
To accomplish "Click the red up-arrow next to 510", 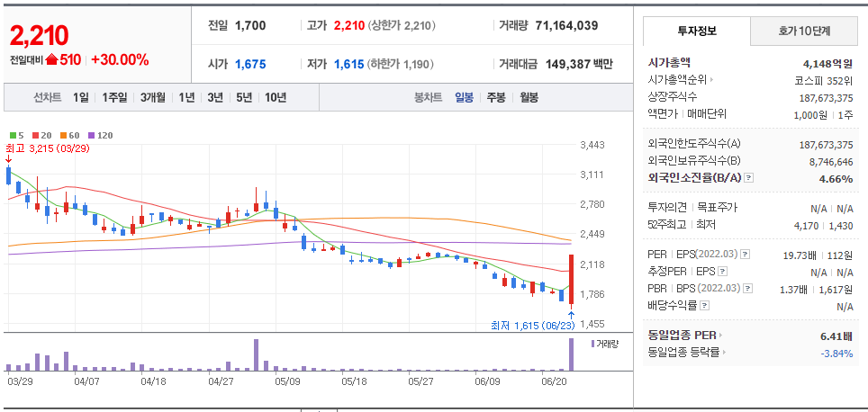I will coord(52,59).
